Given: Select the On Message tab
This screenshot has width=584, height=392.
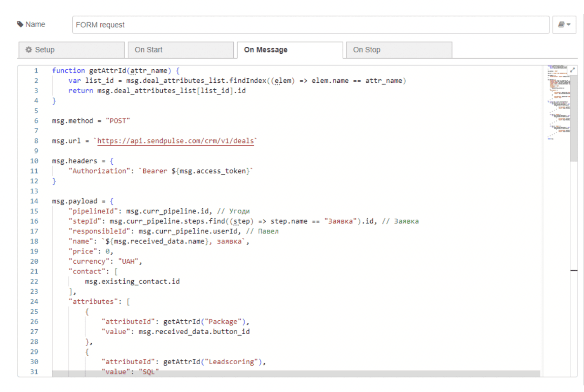Looking at the screenshot, I should tap(290, 50).
